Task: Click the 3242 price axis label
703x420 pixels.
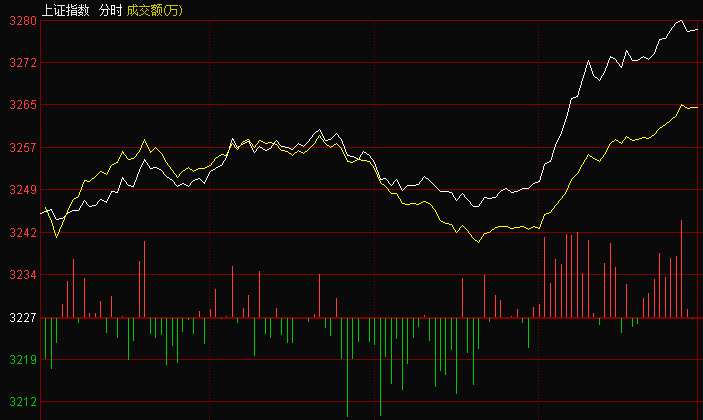Action: click(23, 233)
